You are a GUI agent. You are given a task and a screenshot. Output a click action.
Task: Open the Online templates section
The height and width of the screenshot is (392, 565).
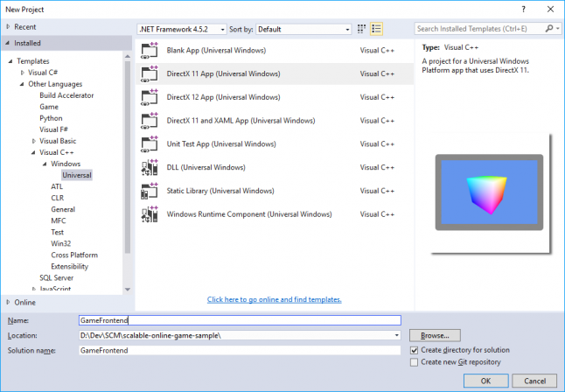25,301
